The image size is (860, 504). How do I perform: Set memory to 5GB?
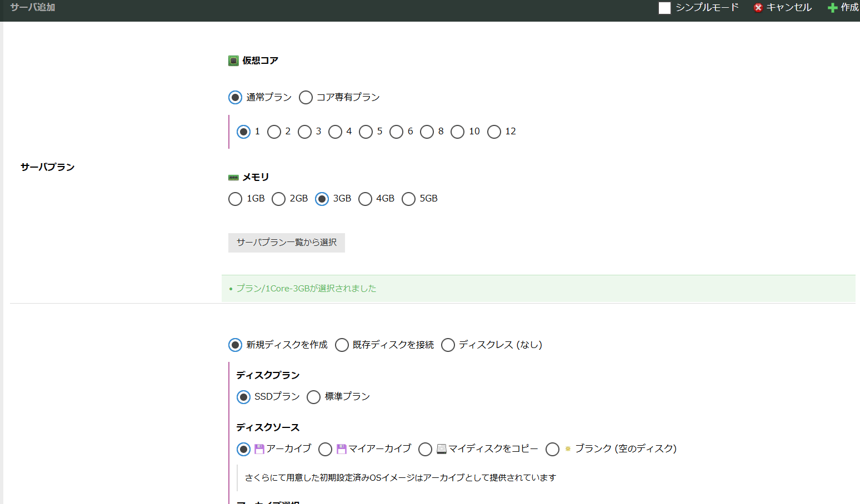coord(408,199)
